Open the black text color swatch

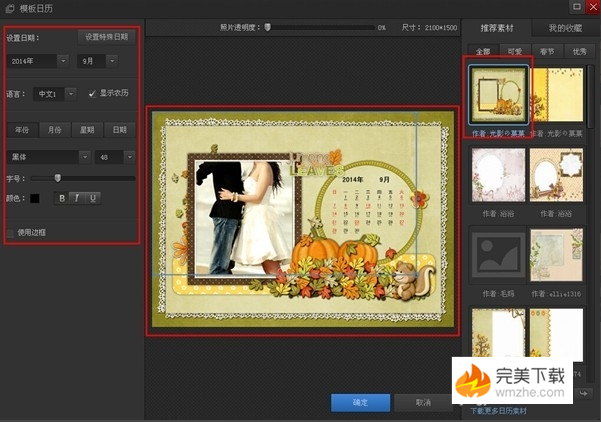pyautogui.click(x=35, y=197)
